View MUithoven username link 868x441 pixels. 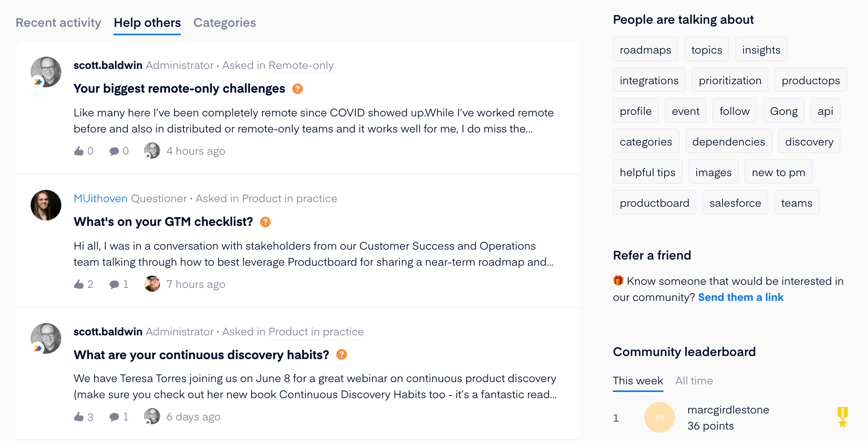[100, 198]
